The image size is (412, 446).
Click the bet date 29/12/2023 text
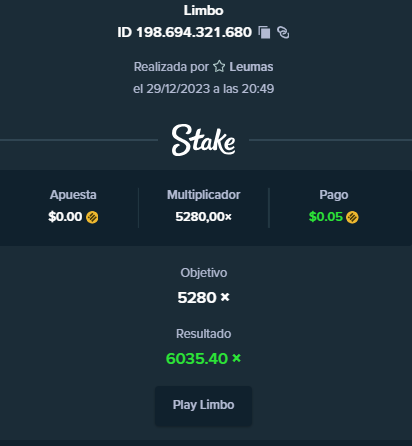click(178, 89)
